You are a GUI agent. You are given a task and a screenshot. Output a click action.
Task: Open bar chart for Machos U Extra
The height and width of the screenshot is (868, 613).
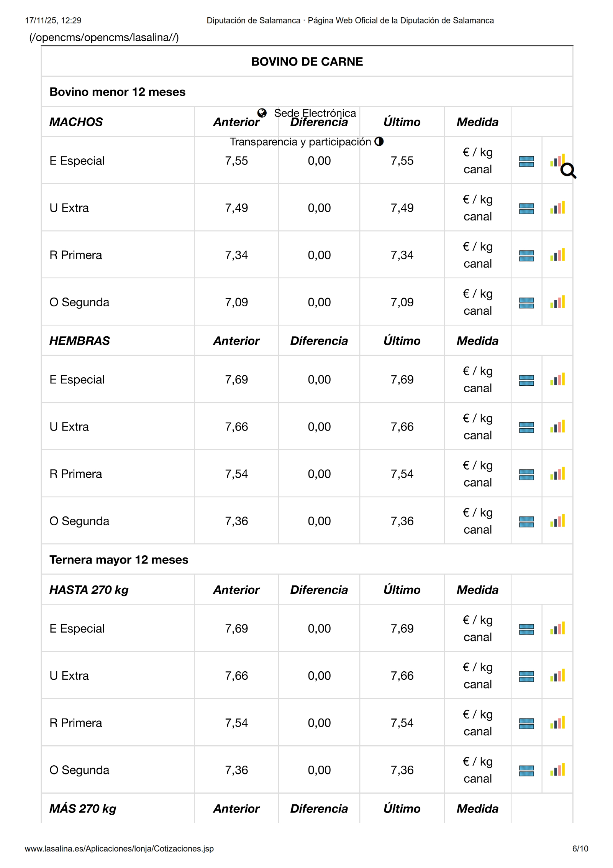click(x=557, y=208)
